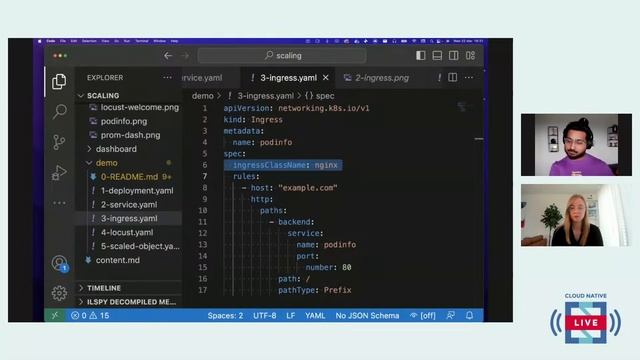Image resolution: width=640 pixels, height=360 pixels.
Task: Change language mode YAML
Action: [315, 316]
